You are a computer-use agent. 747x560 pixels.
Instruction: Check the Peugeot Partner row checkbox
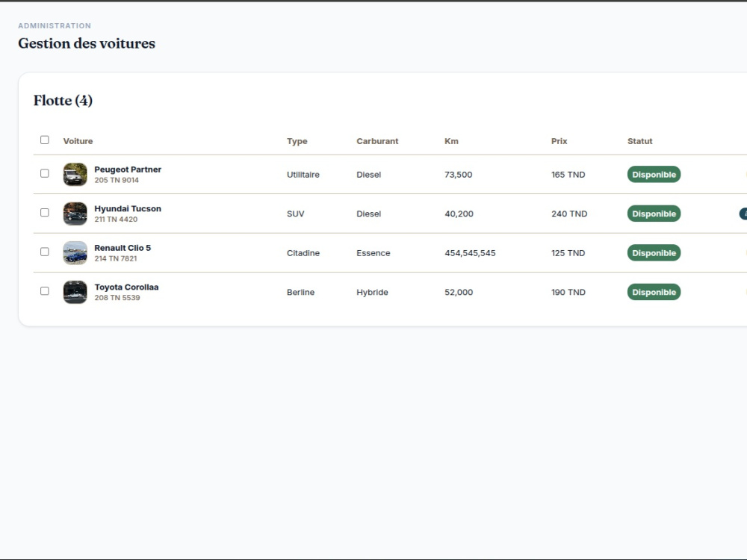click(44, 173)
